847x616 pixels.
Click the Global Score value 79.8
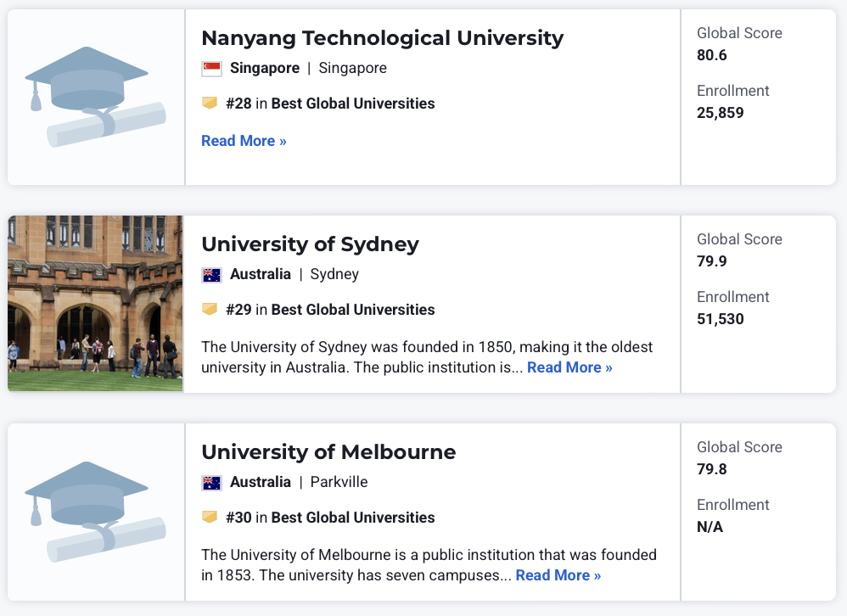pyautogui.click(x=711, y=469)
